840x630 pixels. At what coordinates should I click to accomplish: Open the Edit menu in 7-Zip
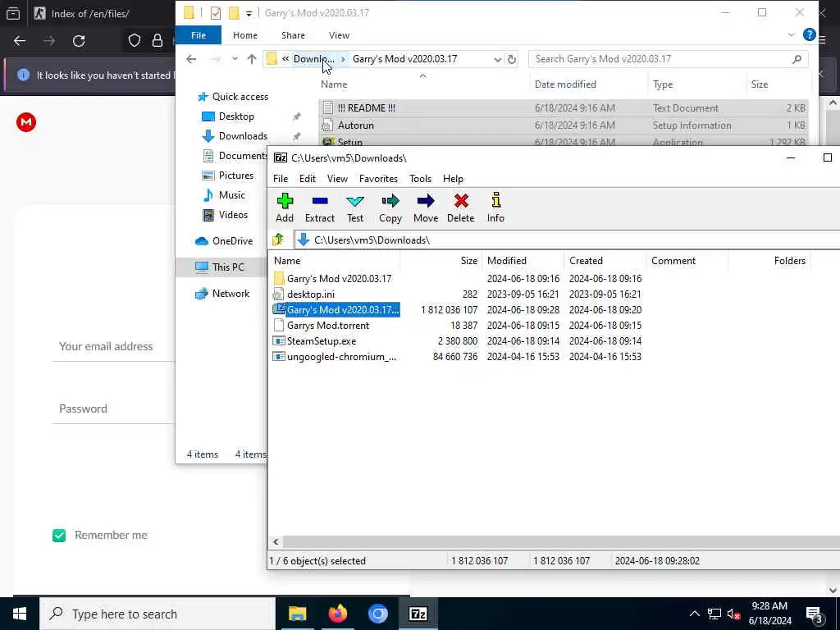pos(308,178)
